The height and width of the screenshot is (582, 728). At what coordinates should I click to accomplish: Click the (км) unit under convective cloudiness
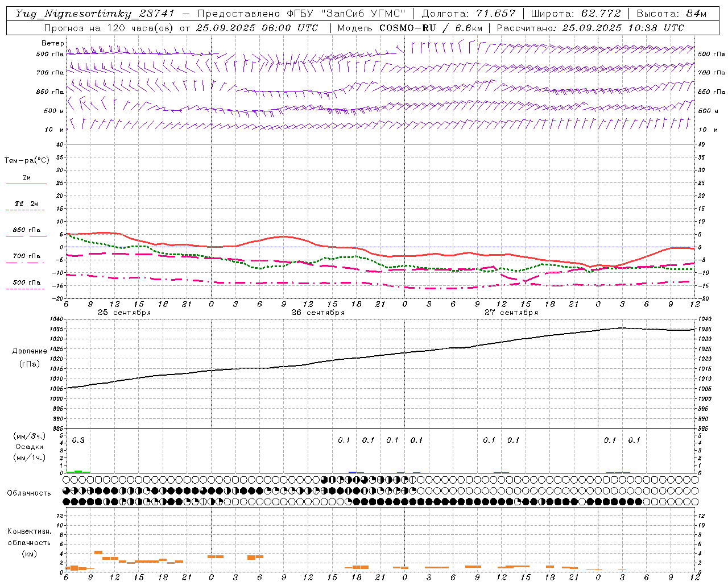tap(29, 554)
